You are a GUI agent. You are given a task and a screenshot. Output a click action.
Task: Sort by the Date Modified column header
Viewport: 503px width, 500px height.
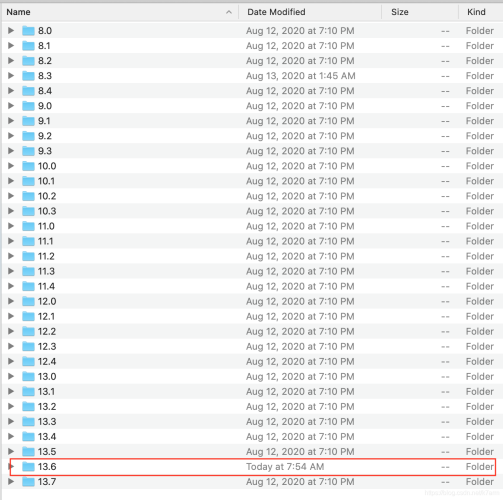(x=310, y=12)
